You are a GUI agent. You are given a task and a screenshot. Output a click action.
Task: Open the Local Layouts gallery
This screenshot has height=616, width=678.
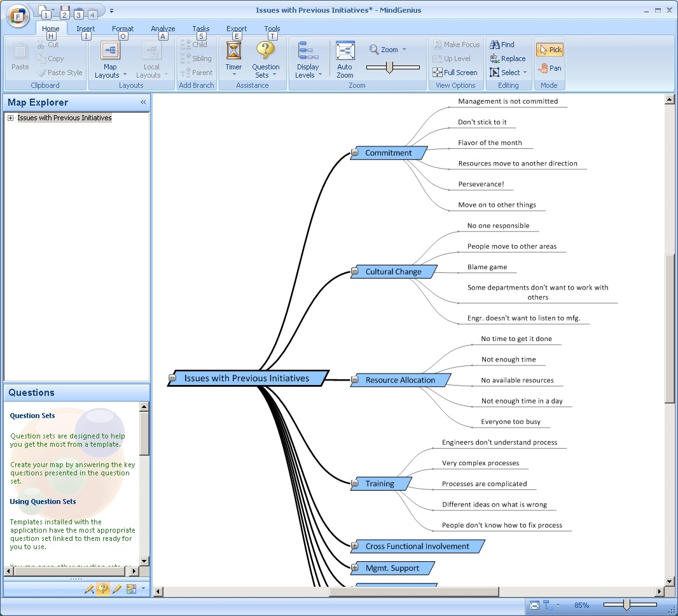coord(152,60)
